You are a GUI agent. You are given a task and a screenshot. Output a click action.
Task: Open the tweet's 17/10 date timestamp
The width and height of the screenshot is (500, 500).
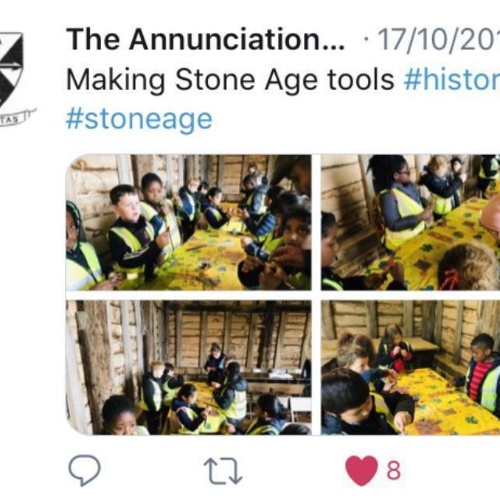438,39
